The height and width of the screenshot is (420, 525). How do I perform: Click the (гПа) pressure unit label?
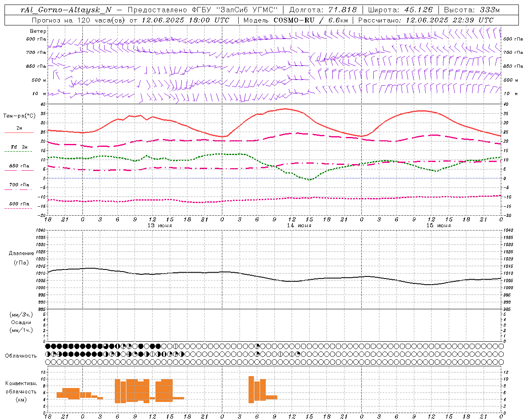(x=21, y=262)
